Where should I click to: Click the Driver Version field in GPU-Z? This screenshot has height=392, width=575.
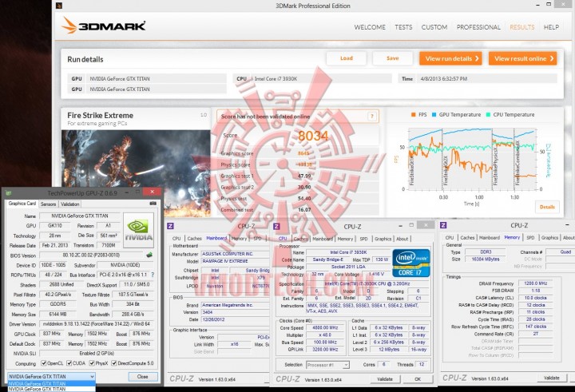click(x=97, y=324)
